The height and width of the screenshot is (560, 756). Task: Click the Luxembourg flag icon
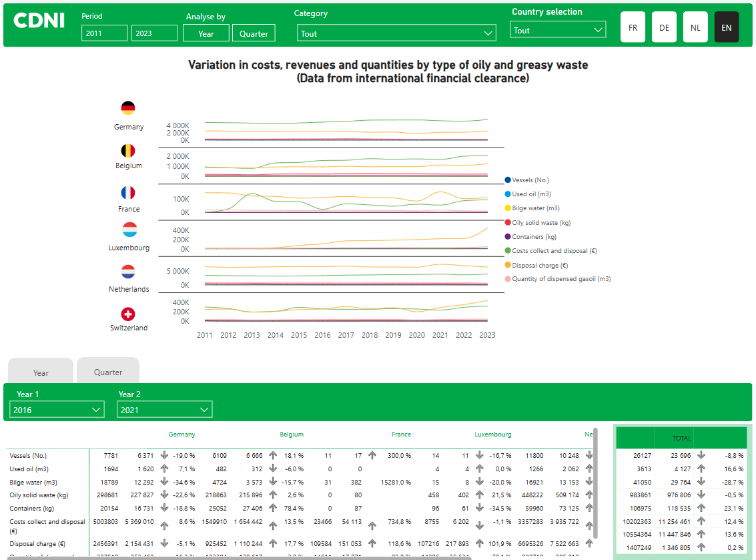[129, 230]
